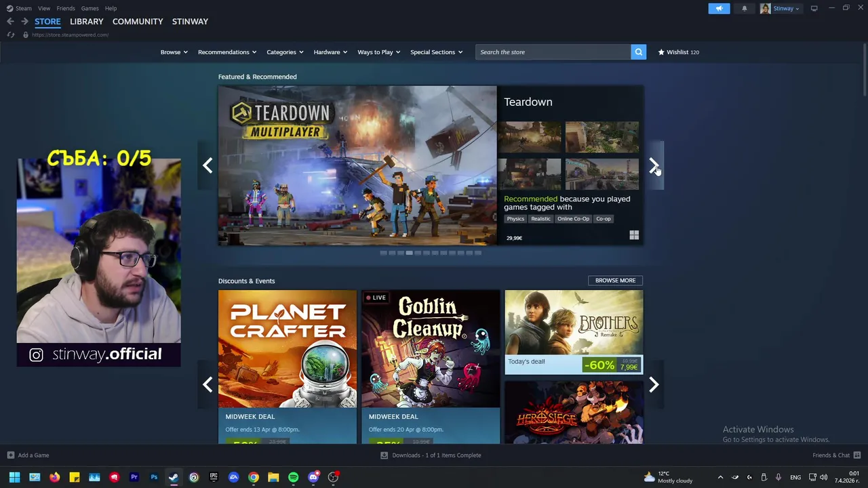The width and height of the screenshot is (868, 488).
Task: Open the Hero Siege deal tile
Action: 574,412
